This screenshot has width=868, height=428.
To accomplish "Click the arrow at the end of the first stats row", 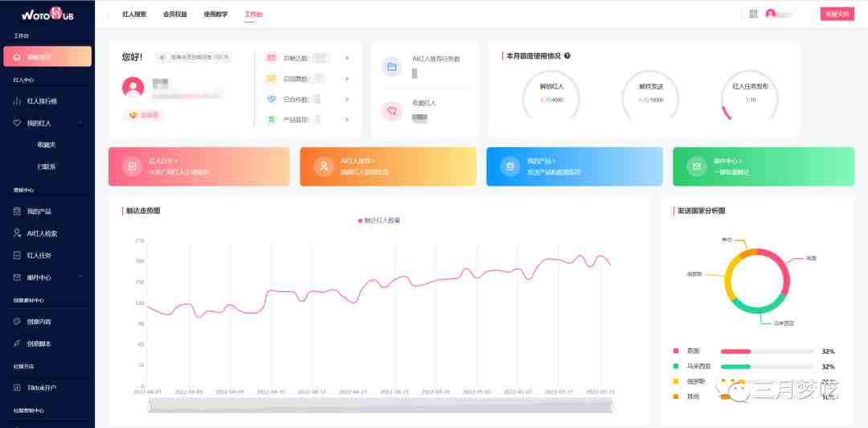I will (347, 58).
